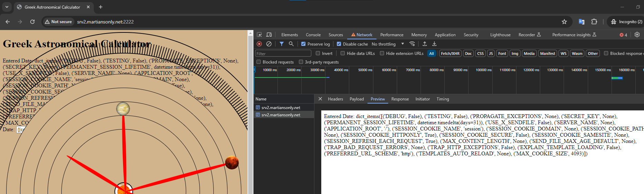This screenshot has height=194, width=644.
Task: Open network search magnifier
Action: [291, 44]
